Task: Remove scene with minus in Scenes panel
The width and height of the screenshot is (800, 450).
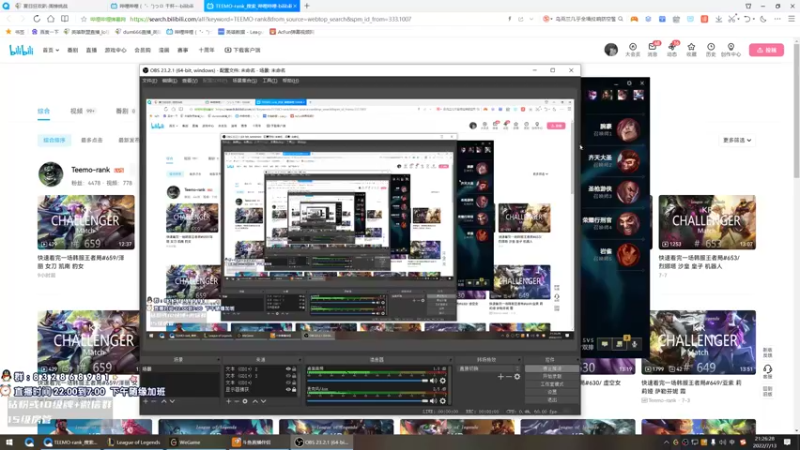Action: 154,402
